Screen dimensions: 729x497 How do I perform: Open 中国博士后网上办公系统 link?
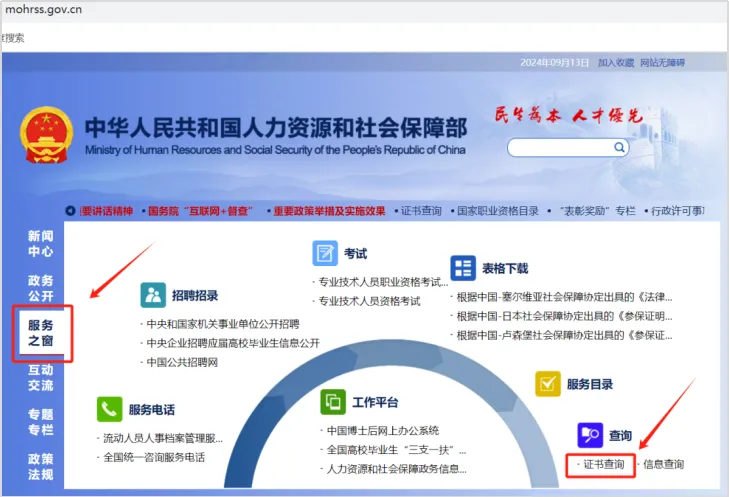383,431
